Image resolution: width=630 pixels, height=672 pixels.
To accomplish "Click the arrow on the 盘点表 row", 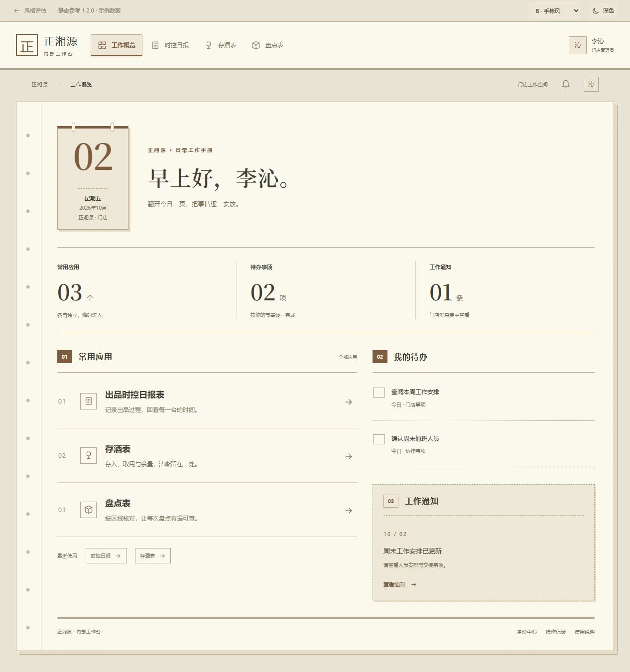I will [349, 511].
